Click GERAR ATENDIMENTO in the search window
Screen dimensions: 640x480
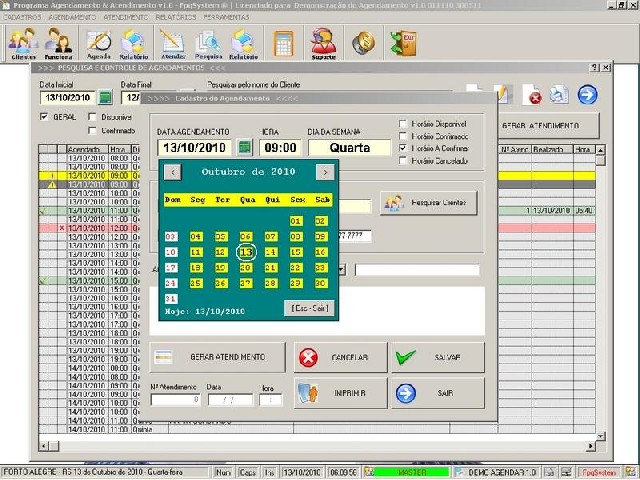[548, 126]
